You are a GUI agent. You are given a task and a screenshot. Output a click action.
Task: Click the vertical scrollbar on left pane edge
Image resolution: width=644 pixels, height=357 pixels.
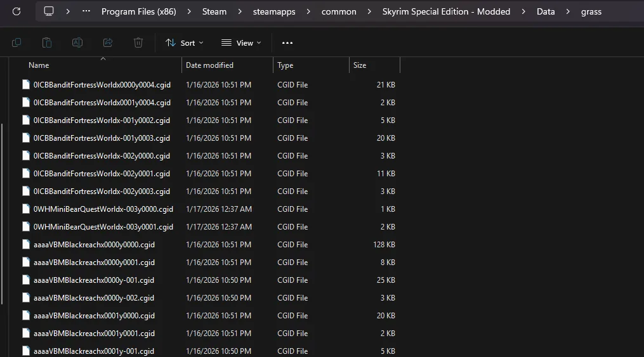tap(2, 214)
